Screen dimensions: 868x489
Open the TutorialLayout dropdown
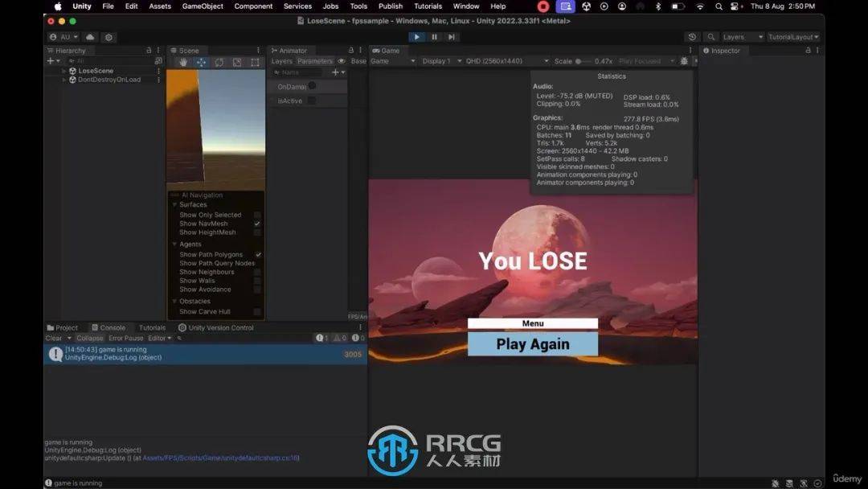tap(793, 37)
